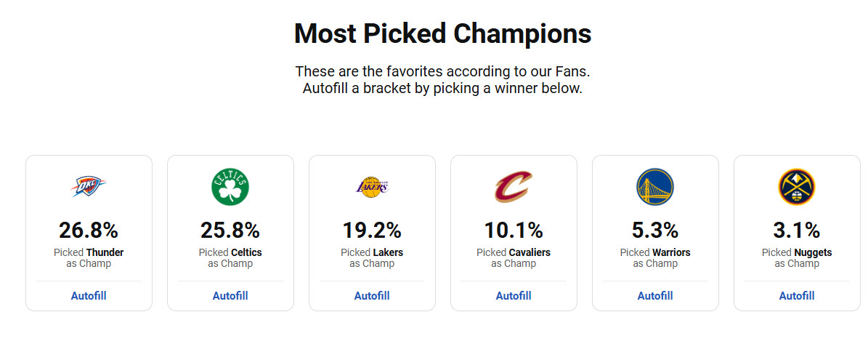868x344 pixels.
Task: Autofill bracket with Nuggets as champion
Action: coord(797,296)
